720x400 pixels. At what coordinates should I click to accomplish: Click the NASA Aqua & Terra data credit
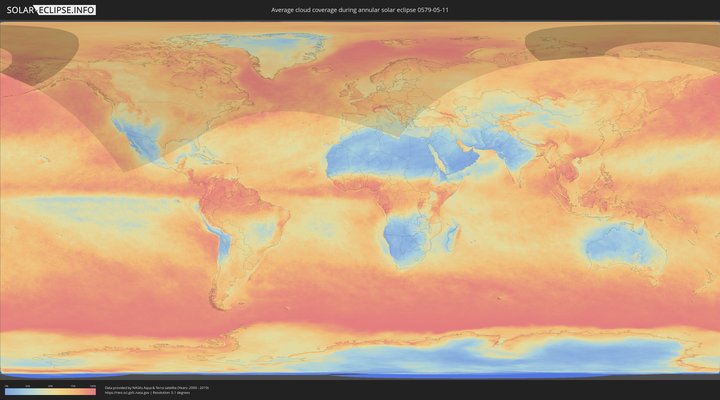pos(156,387)
